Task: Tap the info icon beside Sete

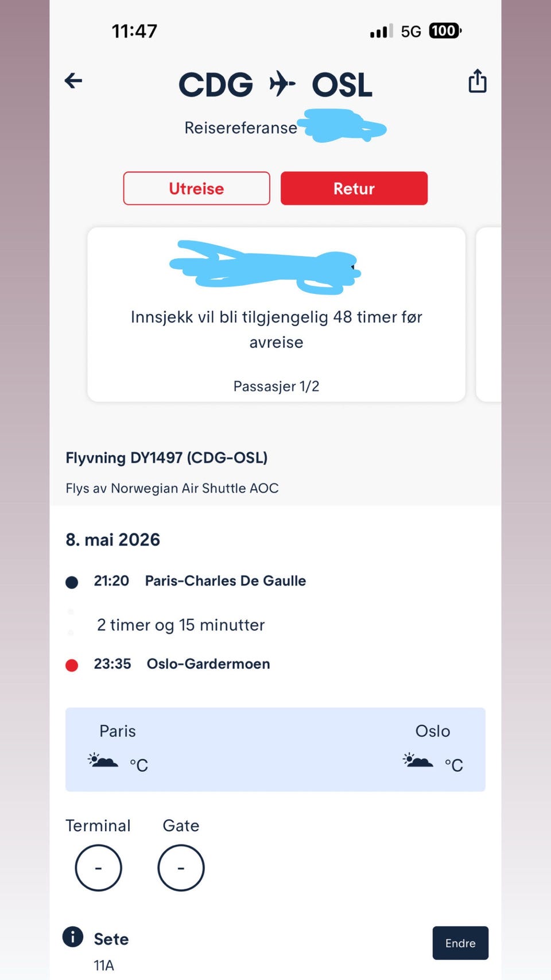Action: (x=73, y=937)
